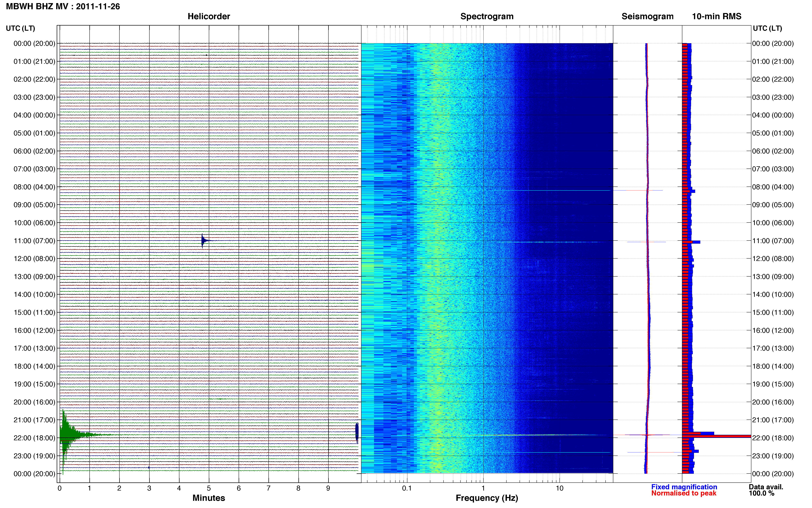Click the bright spectrogram streak at 22:00
Viewport: 812px width, 508px height.
coord(537,435)
